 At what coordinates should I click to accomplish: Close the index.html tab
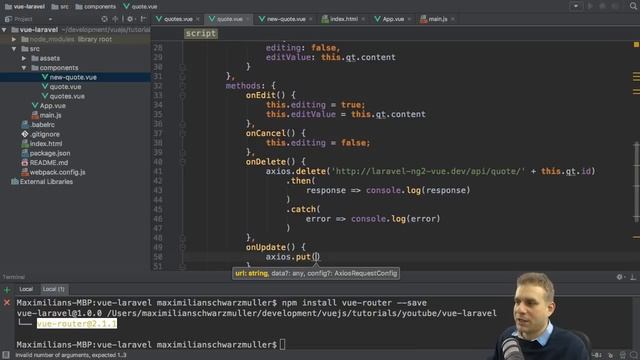click(363, 19)
